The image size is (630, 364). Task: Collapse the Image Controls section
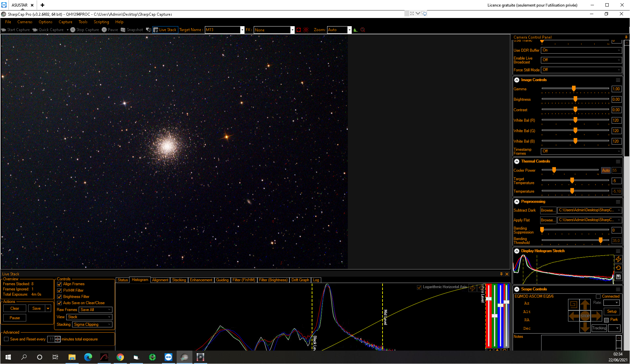(517, 80)
